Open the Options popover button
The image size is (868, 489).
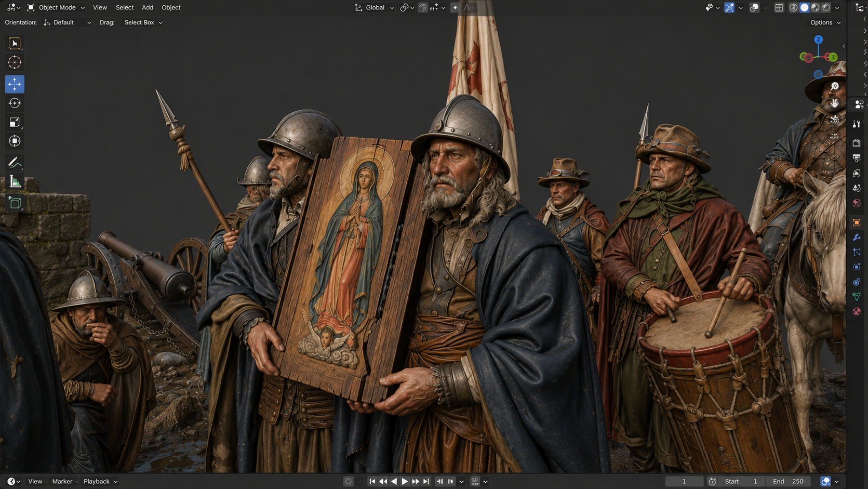(x=825, y=22)
